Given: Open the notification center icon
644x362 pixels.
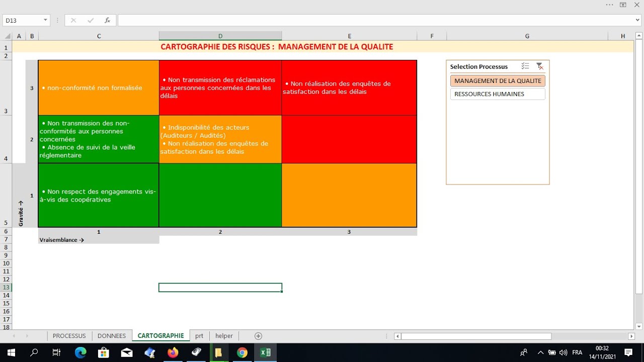Looking at the screenshot, I should tap(628, 352).
